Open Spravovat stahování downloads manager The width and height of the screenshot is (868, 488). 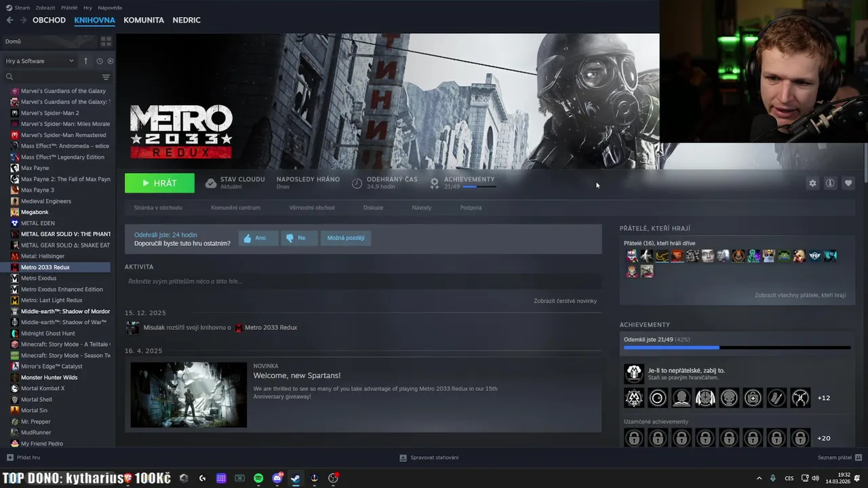point(429,457)
